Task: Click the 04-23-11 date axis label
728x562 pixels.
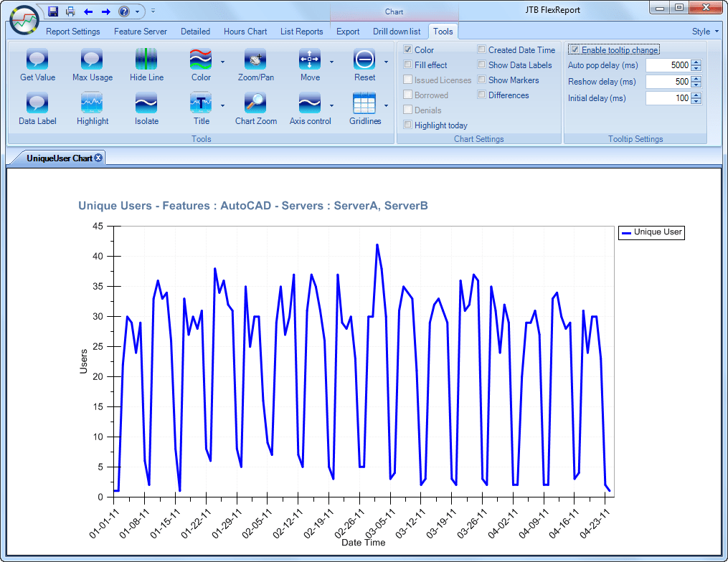Action: (x=595, y=523)
